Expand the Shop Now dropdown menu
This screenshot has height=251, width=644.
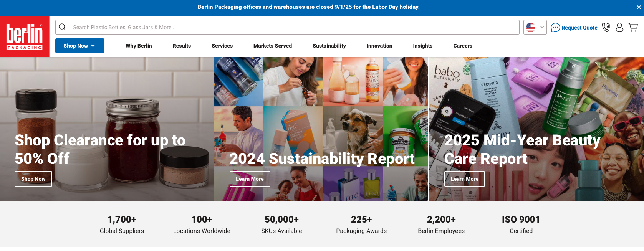(80, 46)
